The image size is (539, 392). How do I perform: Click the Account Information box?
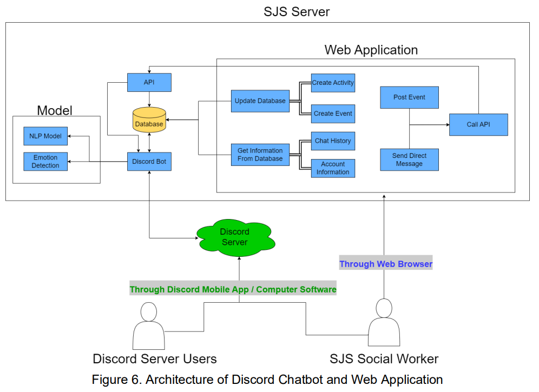pyautogui.click(x=333, y=168)
